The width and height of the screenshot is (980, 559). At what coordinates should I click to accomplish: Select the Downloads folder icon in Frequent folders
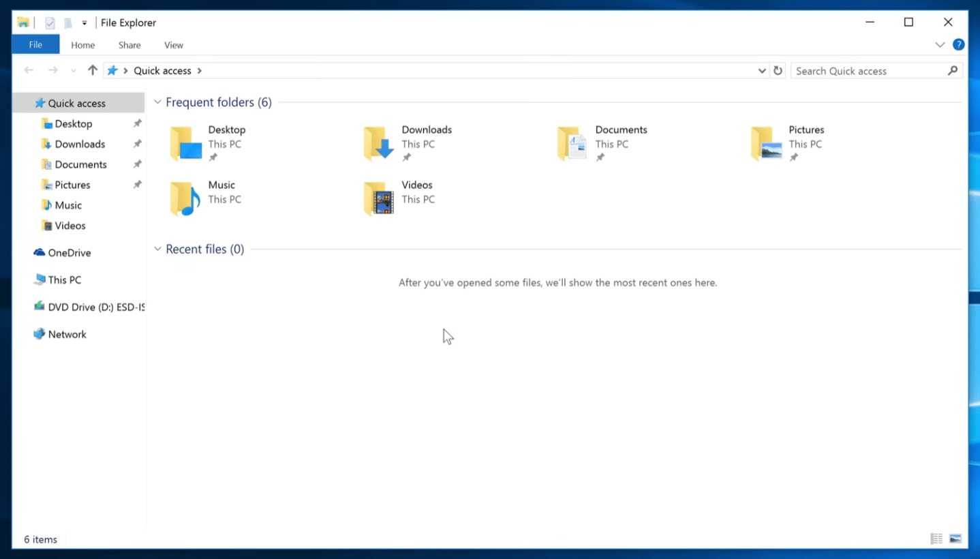click(379, 144)
